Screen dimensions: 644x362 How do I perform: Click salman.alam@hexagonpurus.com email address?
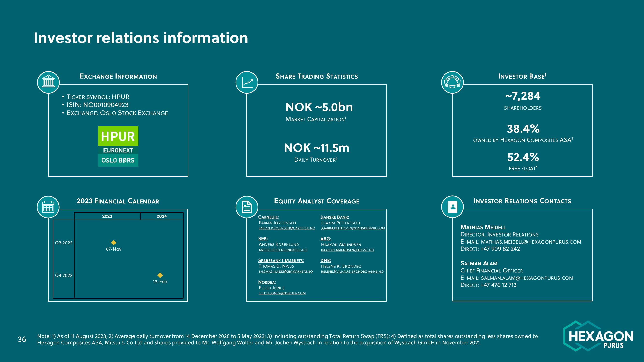point(527,278)
